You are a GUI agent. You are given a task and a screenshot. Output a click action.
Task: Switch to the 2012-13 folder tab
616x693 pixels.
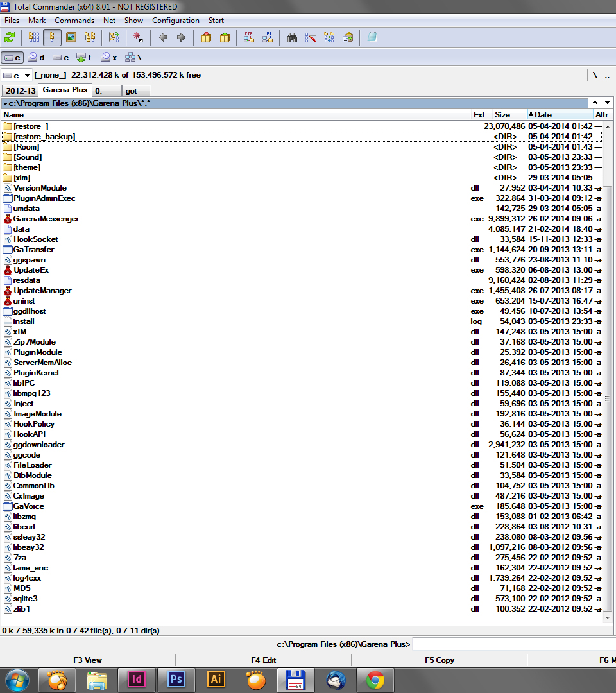pos(21,90)
